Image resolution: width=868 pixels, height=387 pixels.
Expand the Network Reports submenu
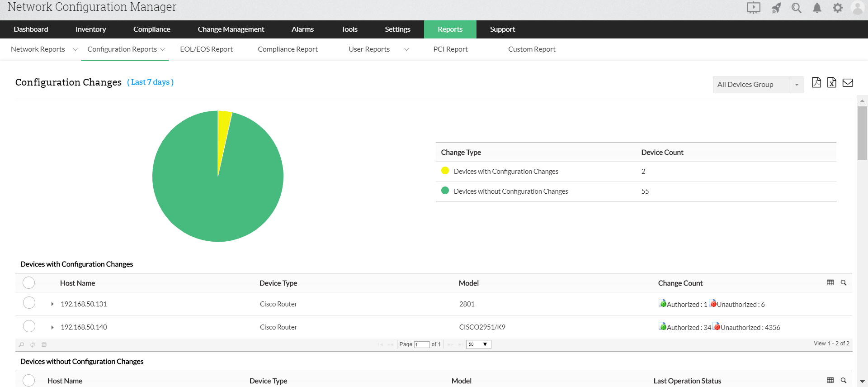pyautogui.click(x=75, y=49)
